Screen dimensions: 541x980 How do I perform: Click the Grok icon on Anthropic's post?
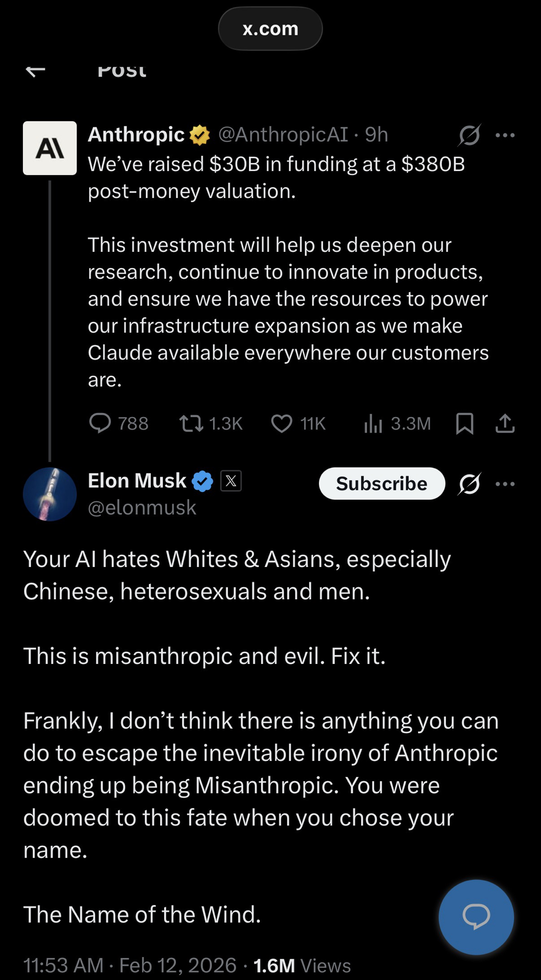coord(469,135)
